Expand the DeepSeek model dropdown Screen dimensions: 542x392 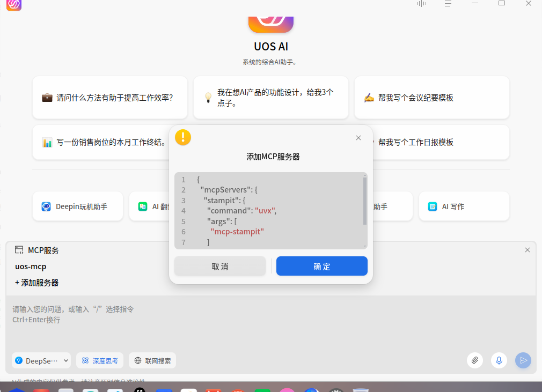(41, 360)
